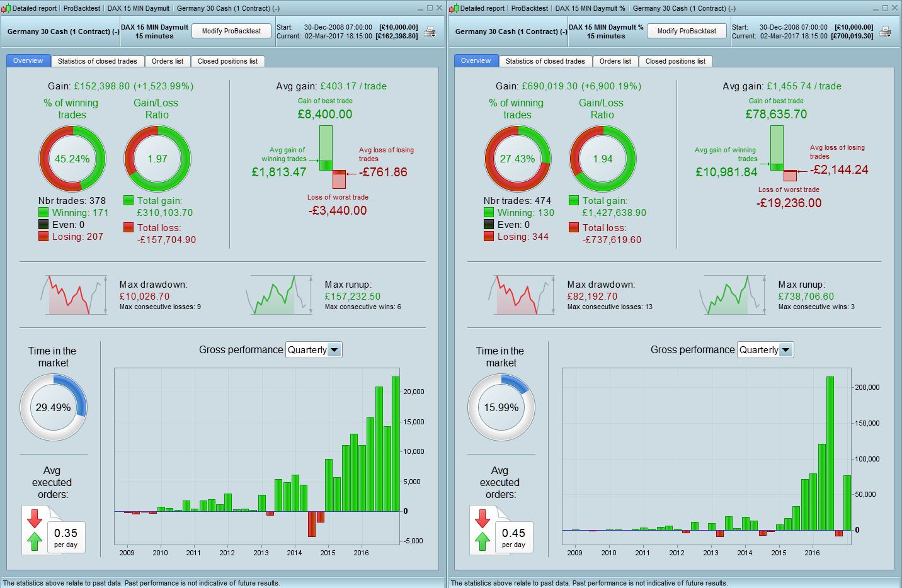This screenshot has height=588, width=902.
Task: Click the printer icon in left report
Action: coord(430,31)
